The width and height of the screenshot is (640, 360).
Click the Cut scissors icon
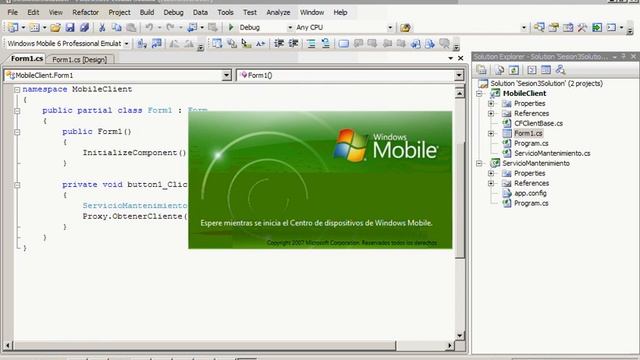tap(102, 27)
